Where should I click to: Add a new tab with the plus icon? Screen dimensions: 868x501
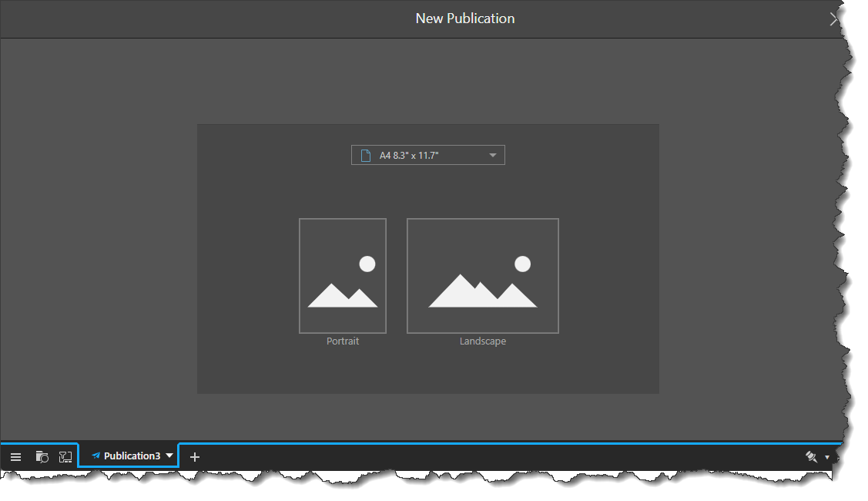click(x=195, y=457)
